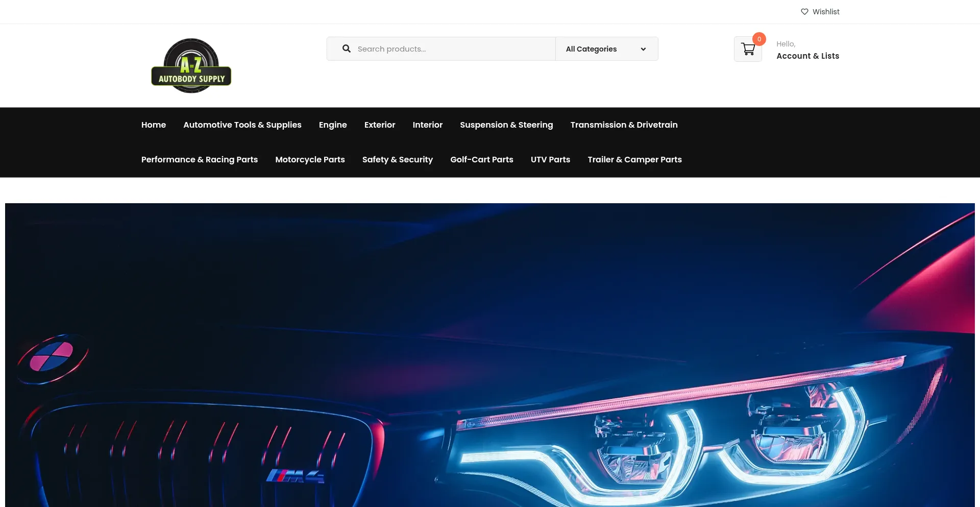Open Golf-Cart Parts category
This screenshot has height=507, width=980.
point(482,159)
